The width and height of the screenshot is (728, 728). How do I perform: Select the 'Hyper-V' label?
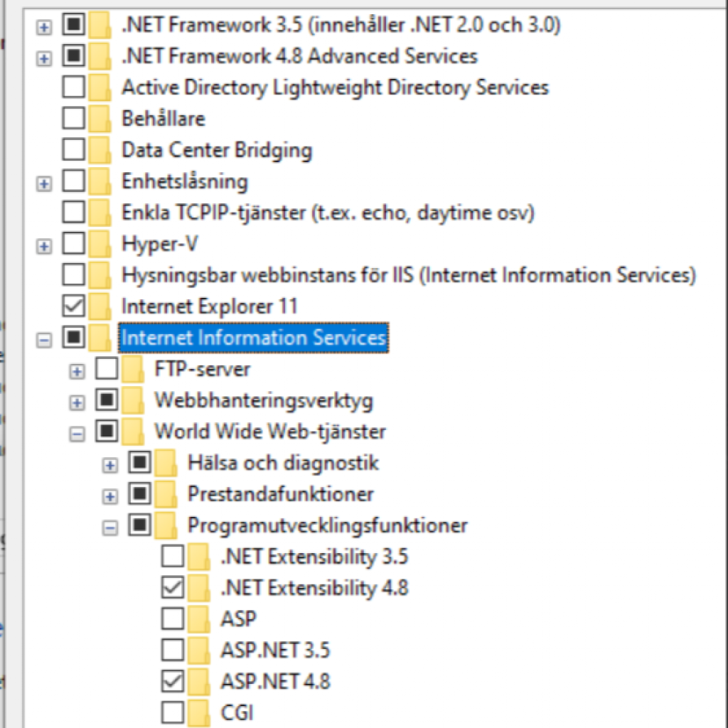(160, 244)
